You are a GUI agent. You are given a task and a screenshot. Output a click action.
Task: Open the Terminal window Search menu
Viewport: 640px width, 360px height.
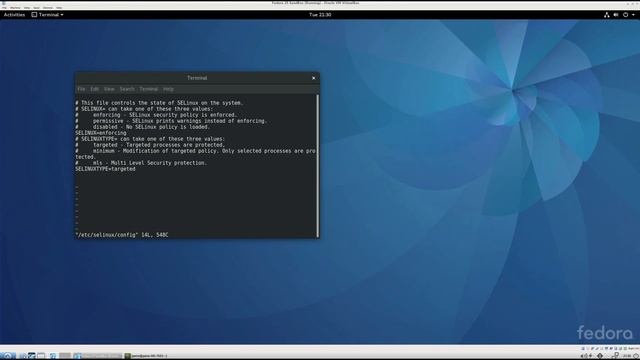point(127,89)
